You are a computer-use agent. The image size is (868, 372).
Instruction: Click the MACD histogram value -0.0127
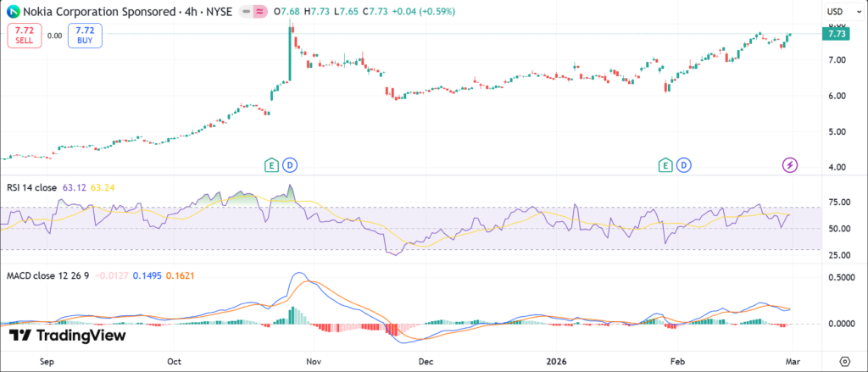point(111,275)
